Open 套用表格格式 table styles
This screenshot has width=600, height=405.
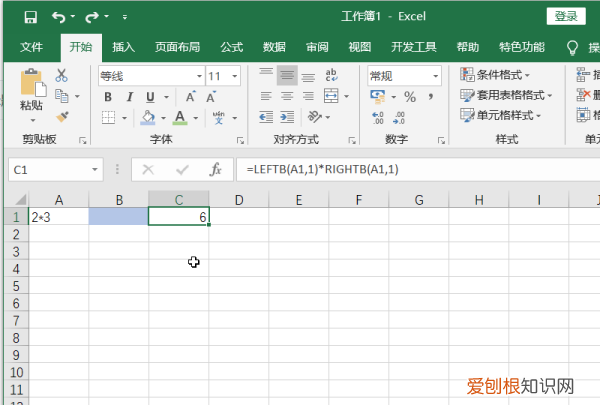(506, 95)
